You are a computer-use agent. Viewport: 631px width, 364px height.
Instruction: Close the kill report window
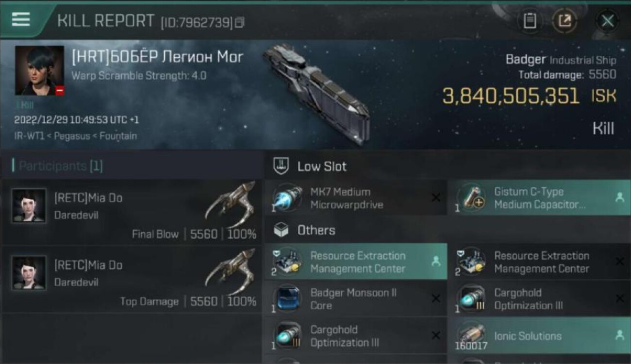tap(607, 21)
